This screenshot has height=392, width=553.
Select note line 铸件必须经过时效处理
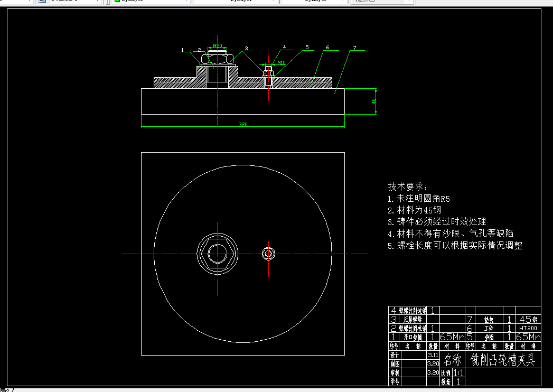click(x=437, y=221)
